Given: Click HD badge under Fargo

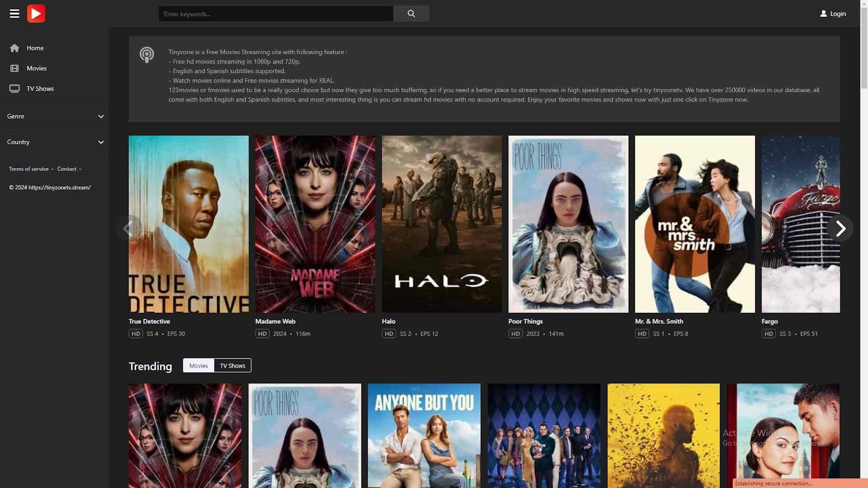Looking at the screenshot, I should tap(769, 333).
